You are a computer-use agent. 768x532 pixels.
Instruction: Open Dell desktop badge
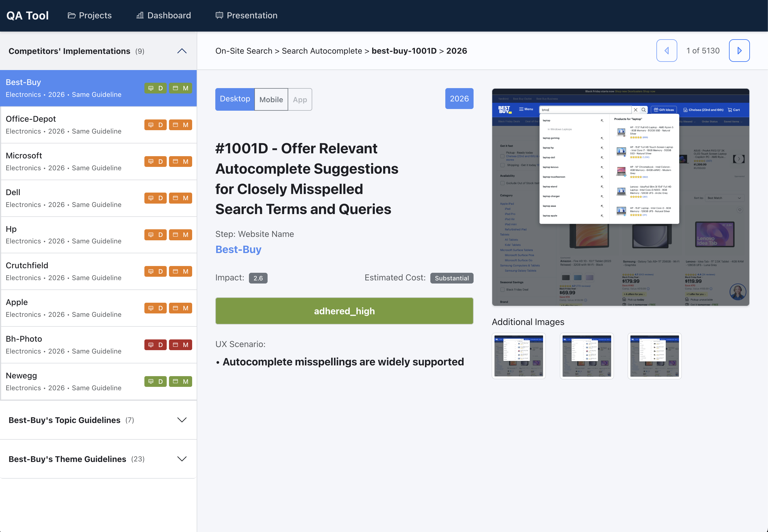(x=155, y=198)
